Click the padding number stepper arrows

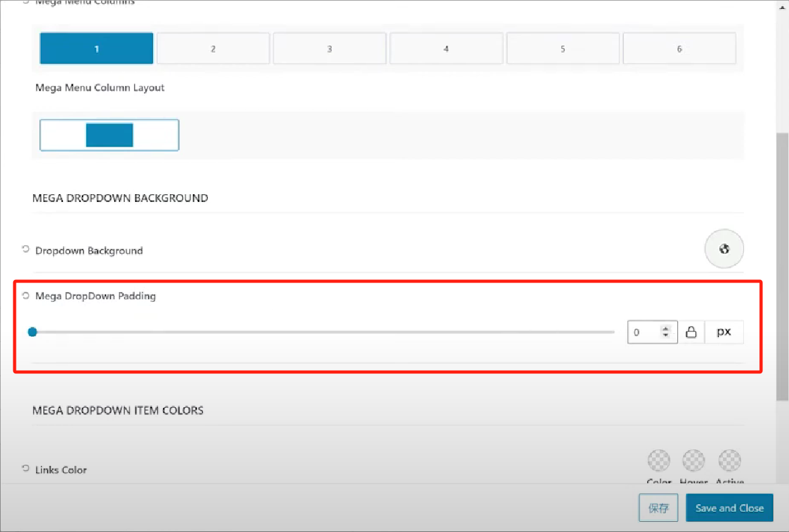click(x=665, y=332)
